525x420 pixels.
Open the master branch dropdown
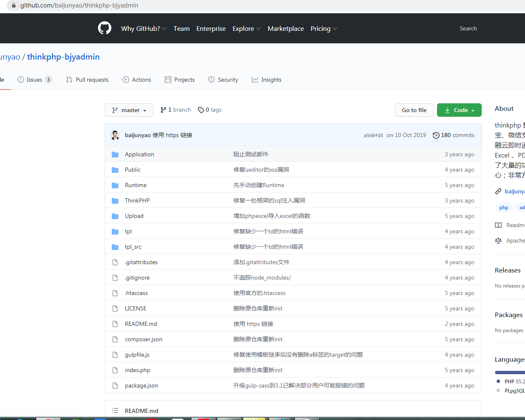pyautogui.click(x=129, y=110)
